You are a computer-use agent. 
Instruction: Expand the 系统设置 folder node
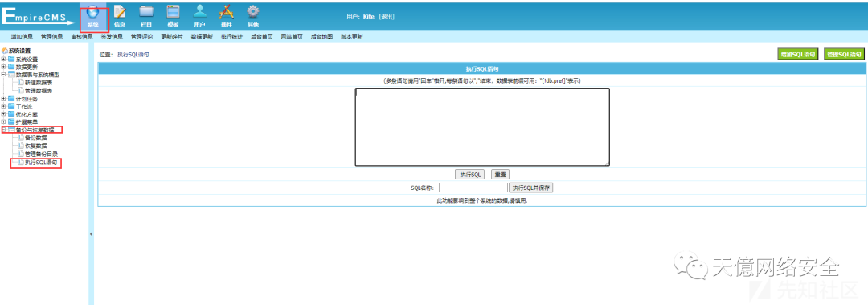4,60
